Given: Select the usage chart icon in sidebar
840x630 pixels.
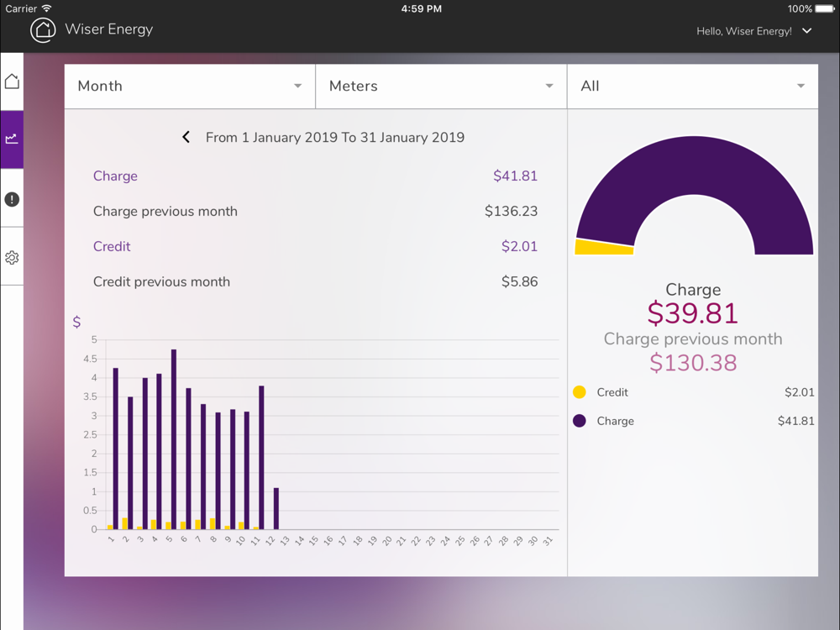Looking at the screenshot, I should [x=12, y=139].
